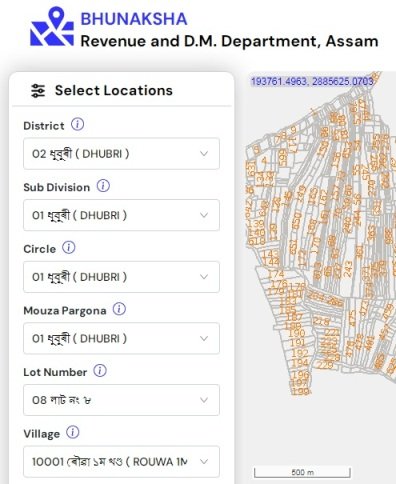Expand the District dropdown showing 02 DHUBRI
The width and height of the screenshot is (396, 484).
(x=121, y=154)
